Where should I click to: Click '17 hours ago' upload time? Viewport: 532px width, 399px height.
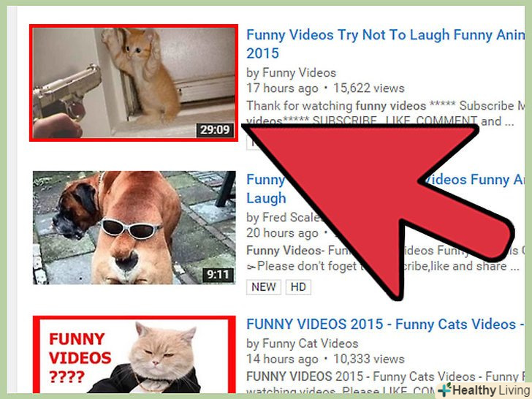[282, 88]
